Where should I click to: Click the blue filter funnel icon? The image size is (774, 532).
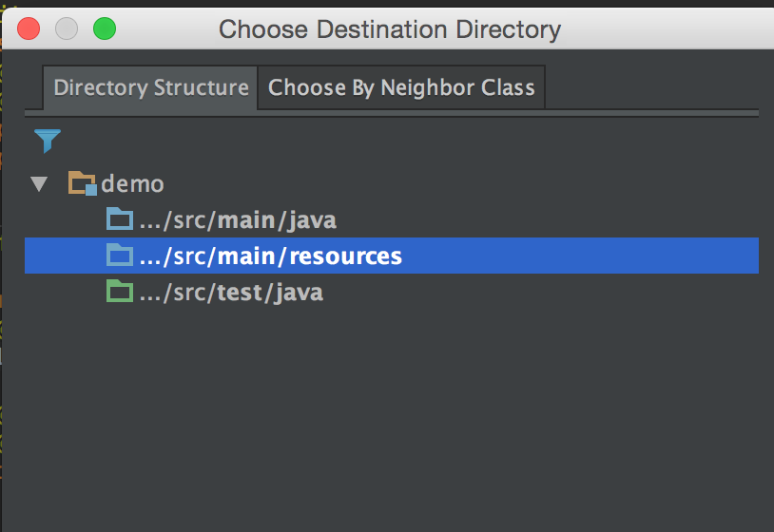pyautogui.click(x=48, y=142)
